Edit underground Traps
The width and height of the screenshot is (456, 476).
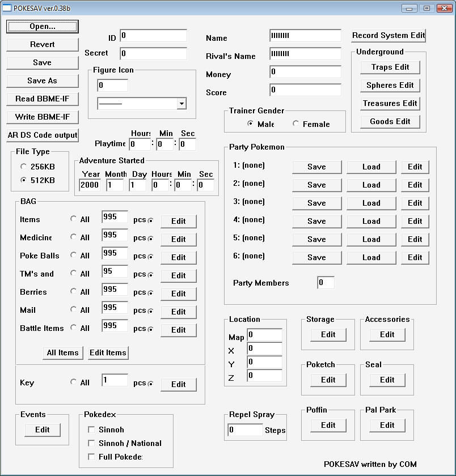[x=390, y=67]
